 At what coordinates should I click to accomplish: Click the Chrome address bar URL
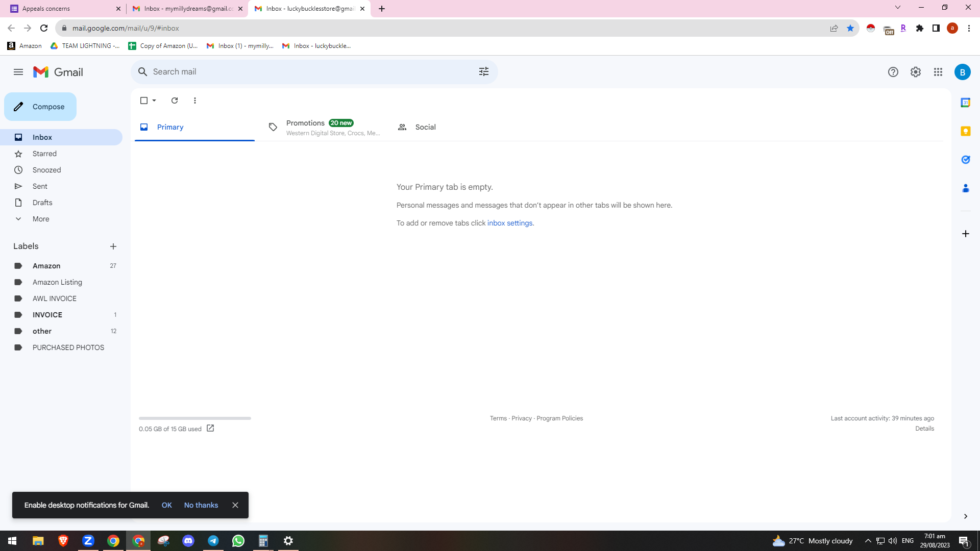(x=125, y=28)
